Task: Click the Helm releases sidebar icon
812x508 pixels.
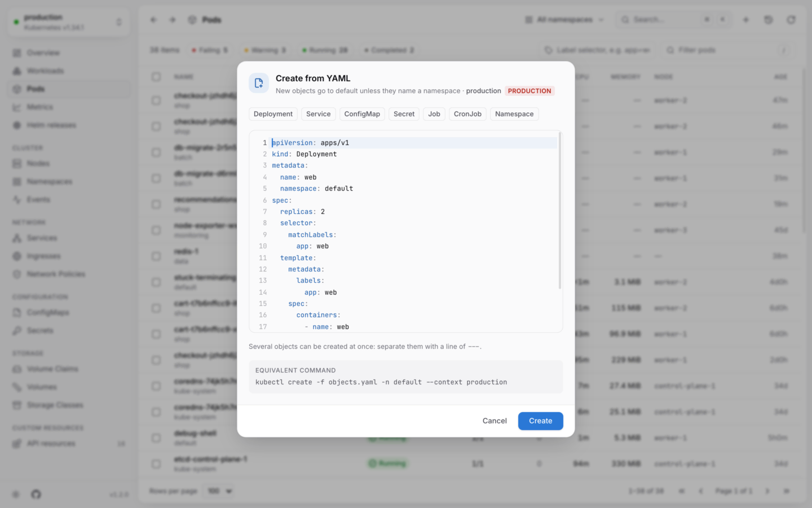Action: click(x=17, y=125)
